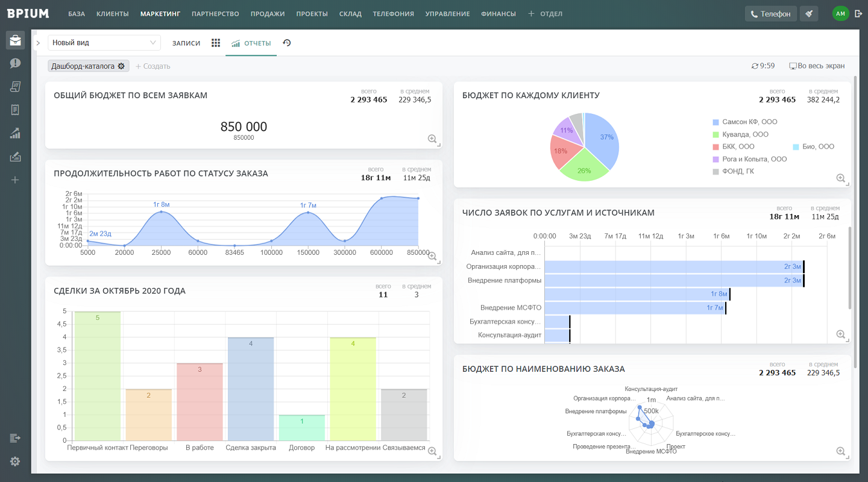Expand the left panel chevron
Screen dimensions: 868x482
[x=38, y=43]
